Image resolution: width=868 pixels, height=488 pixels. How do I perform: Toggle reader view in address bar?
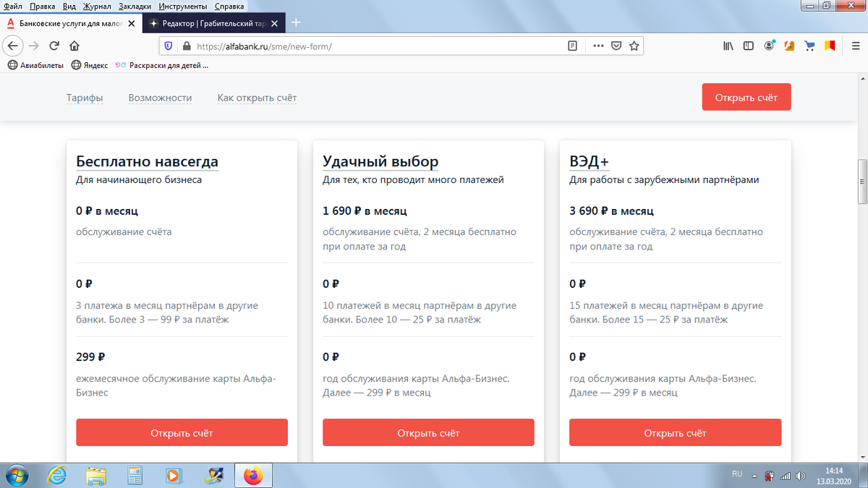point(573,46)
